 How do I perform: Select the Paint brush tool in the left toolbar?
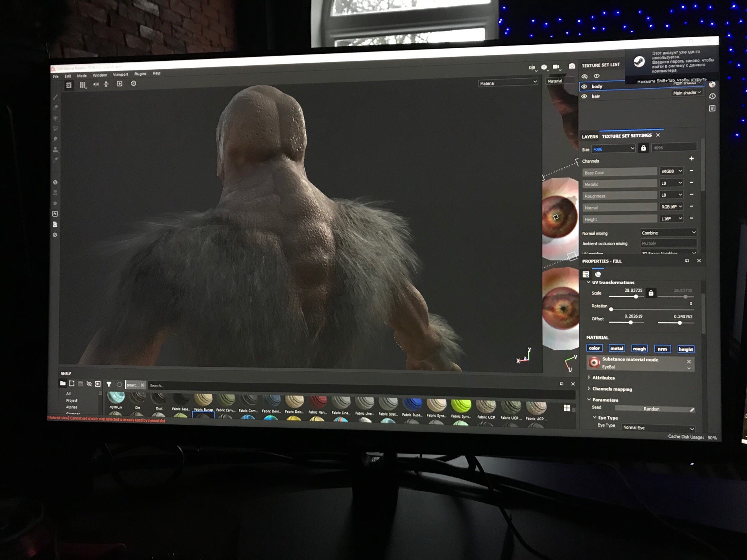[56, 97]
